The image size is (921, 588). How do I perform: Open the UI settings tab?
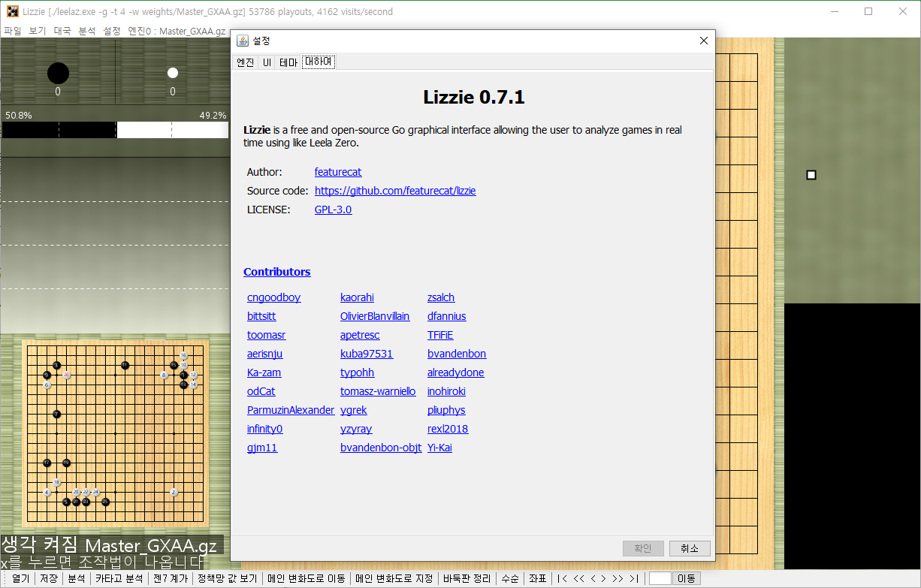[267, 62]
